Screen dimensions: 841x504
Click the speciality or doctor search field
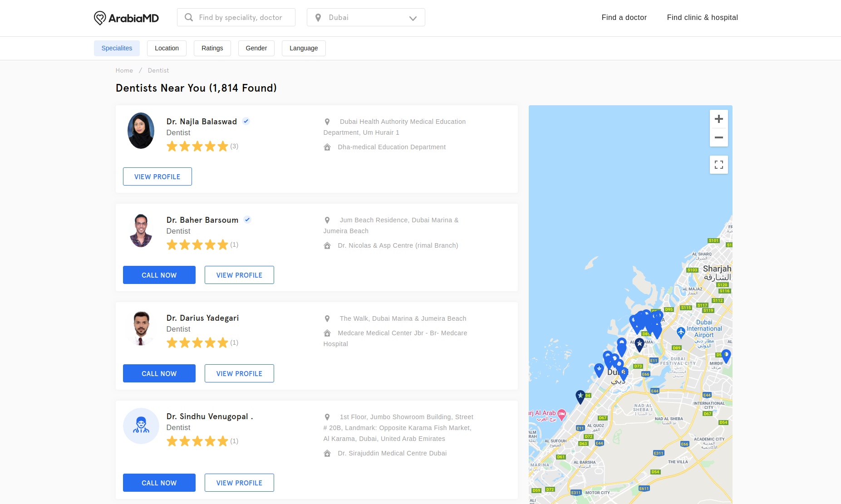[241, 17]
